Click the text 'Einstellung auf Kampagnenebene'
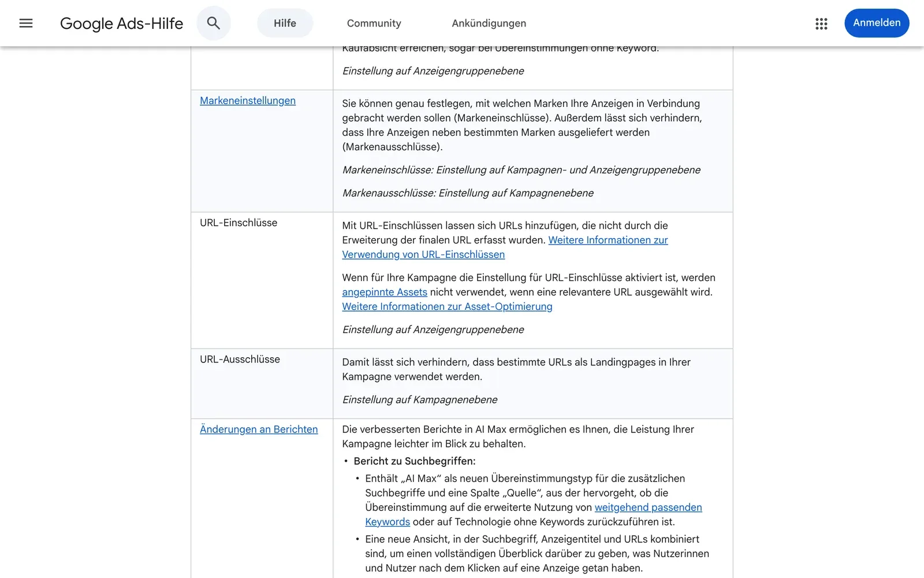924x578 pixels. [x=420, y=399]
